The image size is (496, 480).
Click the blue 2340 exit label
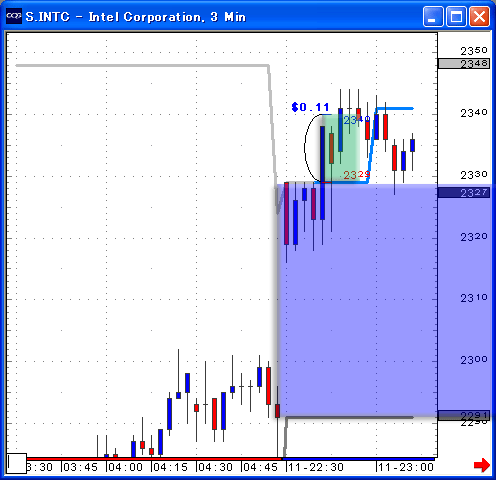tap(357, 120)
